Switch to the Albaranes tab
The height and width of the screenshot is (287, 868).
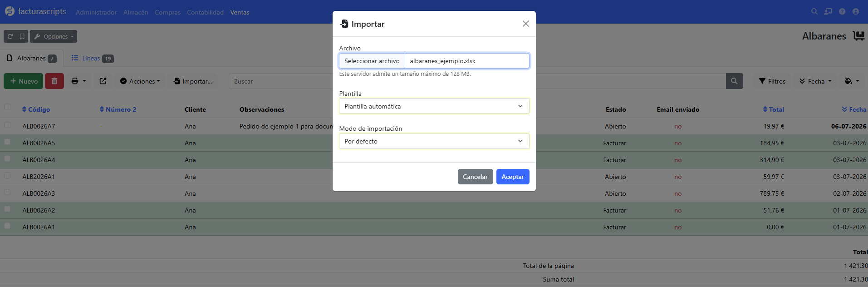click(31, 58)
